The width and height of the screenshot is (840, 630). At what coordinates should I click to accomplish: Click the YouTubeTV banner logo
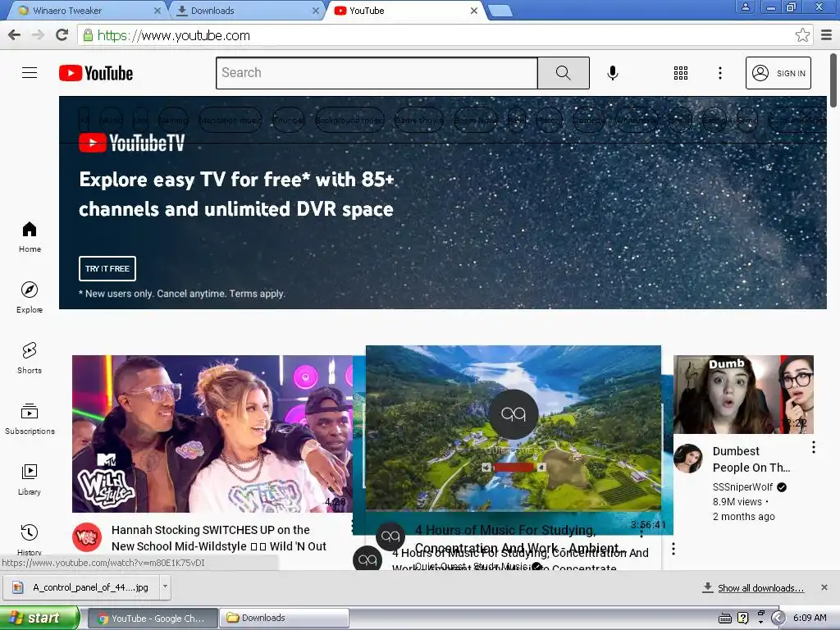132,143
